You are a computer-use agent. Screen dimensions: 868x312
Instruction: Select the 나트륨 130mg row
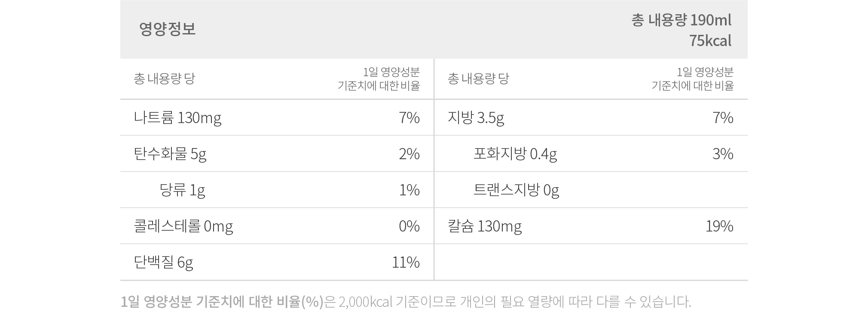coord(277,117)
